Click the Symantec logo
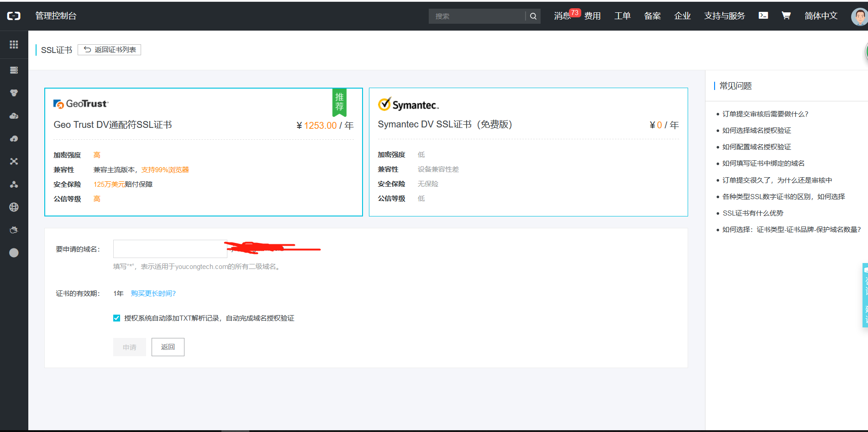 click(x=408, y=104)
